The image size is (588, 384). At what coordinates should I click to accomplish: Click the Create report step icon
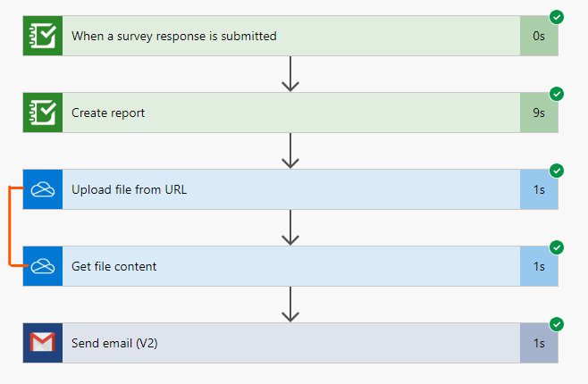point(43,113)
